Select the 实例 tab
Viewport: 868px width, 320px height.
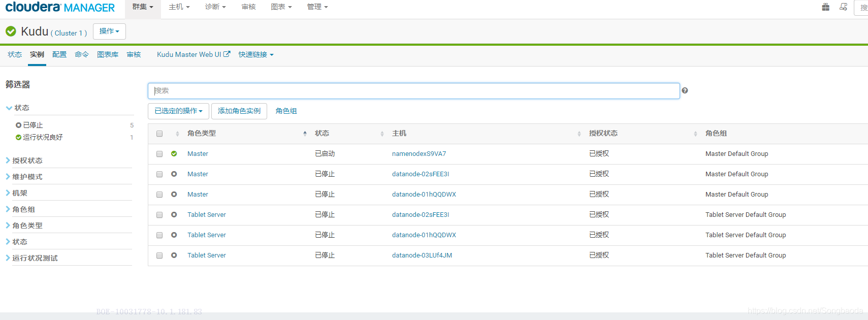point(37,54)
